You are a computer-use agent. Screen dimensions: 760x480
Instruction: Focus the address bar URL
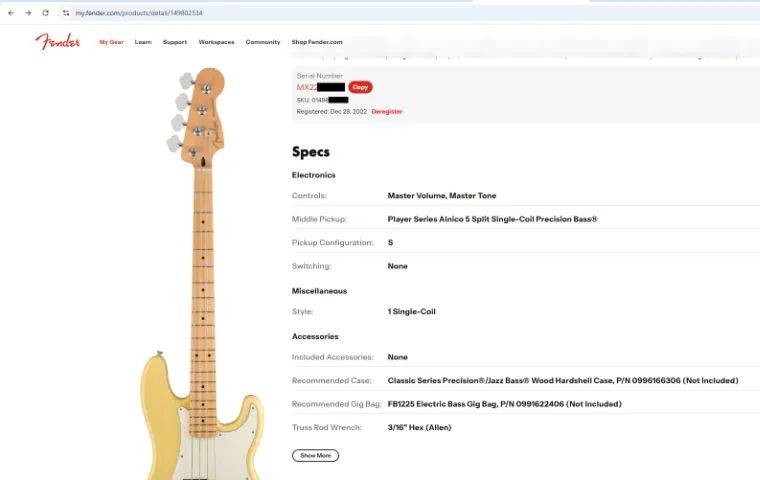(139, 13)
